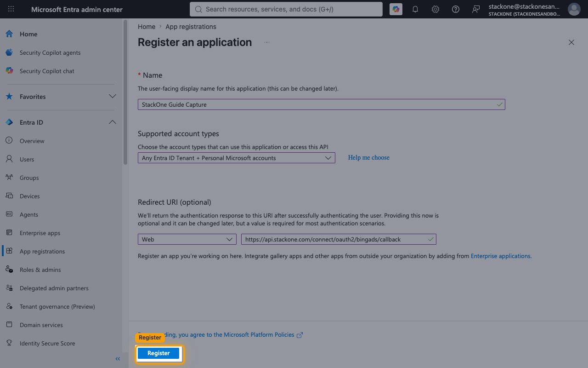Click the Users person icon
The height and width of the screenshot is (368, 588).
pyautogui.click(x=9, y=159)
